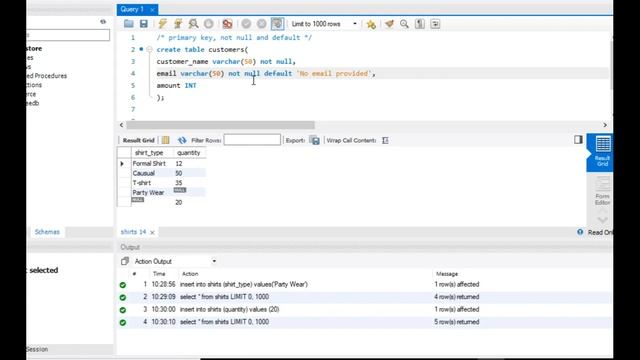Toggle the auto-commit mode icon
The height and width of the screenshot is (360, 640).
278,24
